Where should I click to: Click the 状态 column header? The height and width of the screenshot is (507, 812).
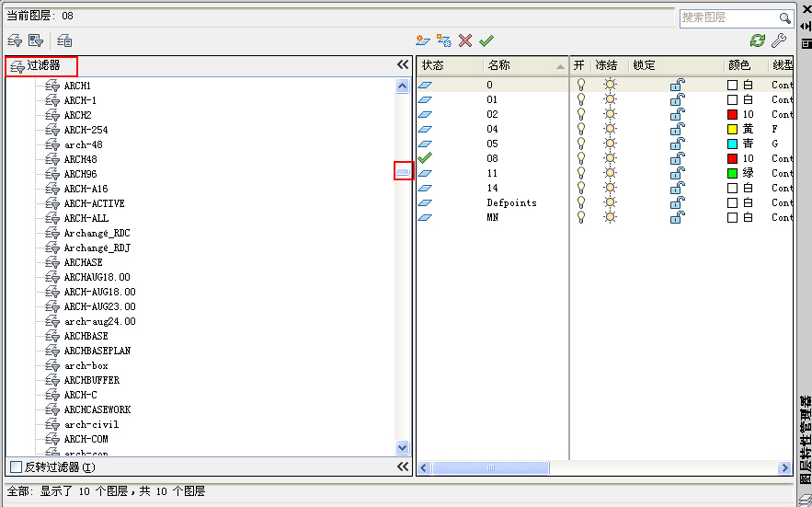point(449,65)
